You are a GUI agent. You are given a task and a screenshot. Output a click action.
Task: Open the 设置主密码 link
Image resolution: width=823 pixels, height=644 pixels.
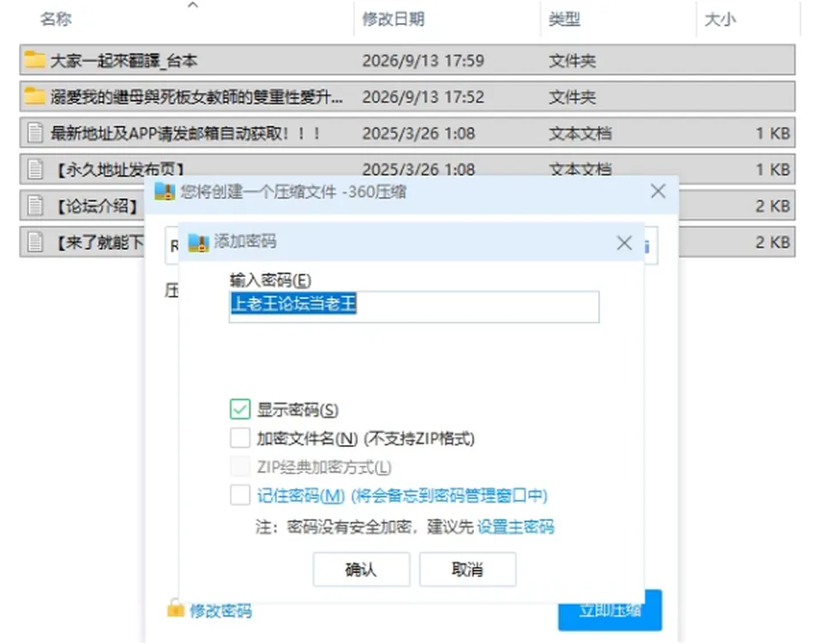[515, 527]
